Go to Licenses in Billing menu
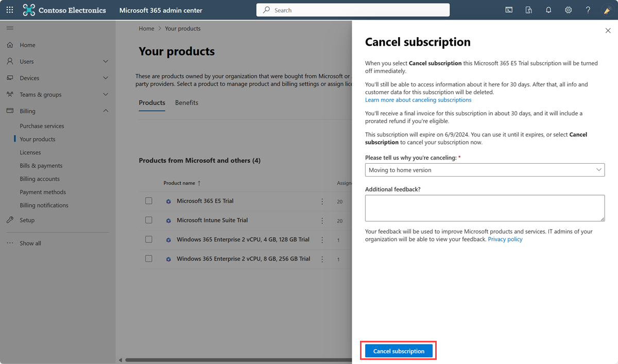This screenshot has height=364, width=618. pos(30,152)
